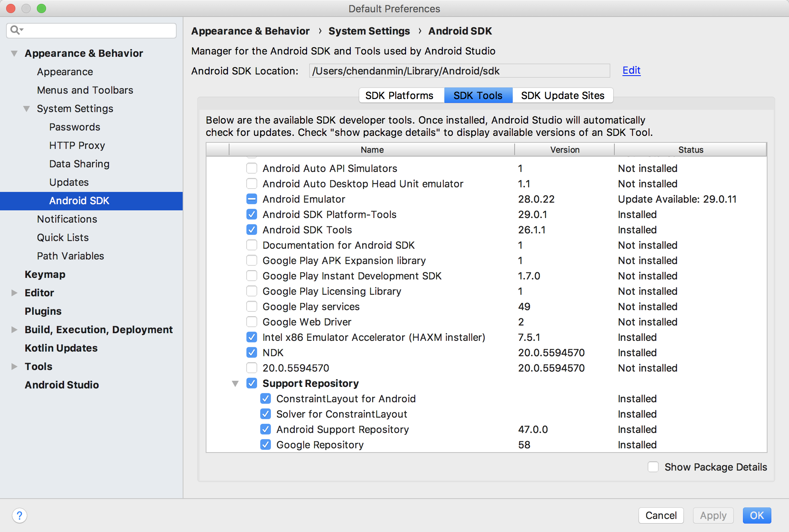The image size is (789, 532).
Task: Uncheck ConstraintLayout for Android
Action: pyautogui.click(x=266, y=399)
